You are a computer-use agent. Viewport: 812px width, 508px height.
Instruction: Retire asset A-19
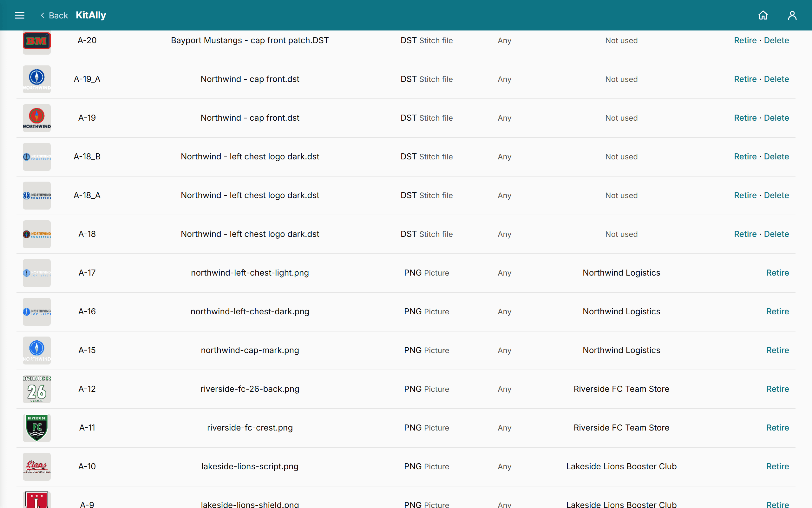tap(745, 117)
